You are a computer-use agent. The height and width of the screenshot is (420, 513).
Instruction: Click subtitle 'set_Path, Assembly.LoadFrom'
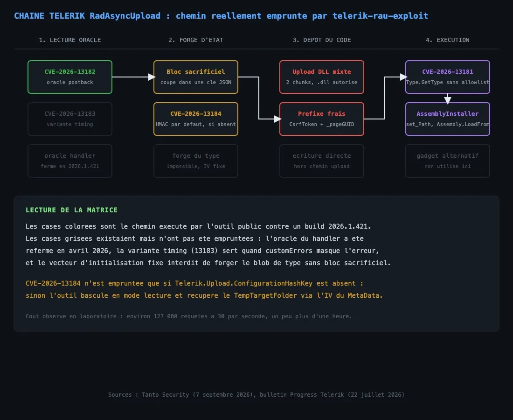point(448,125)
